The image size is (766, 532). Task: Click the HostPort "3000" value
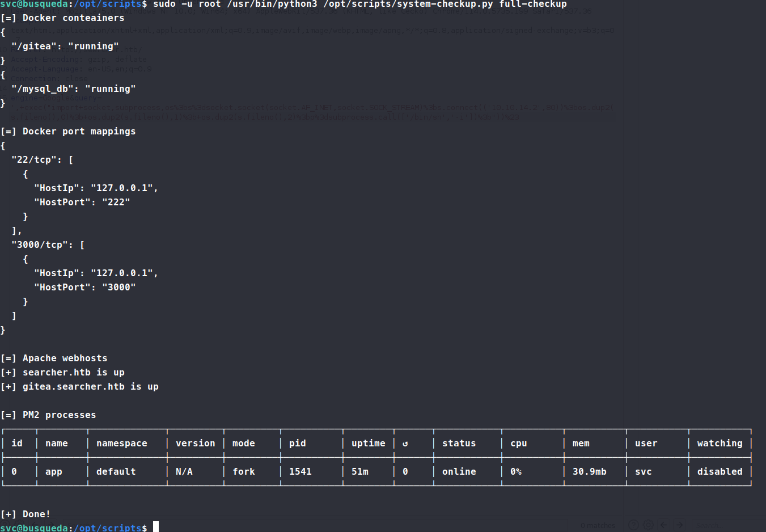point(119,288)
